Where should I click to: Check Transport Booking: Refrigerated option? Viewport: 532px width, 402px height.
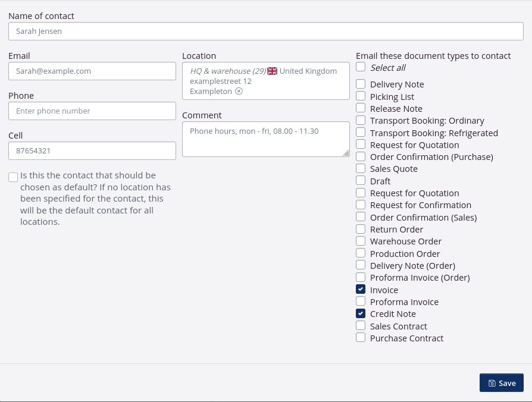pos(361,133)
